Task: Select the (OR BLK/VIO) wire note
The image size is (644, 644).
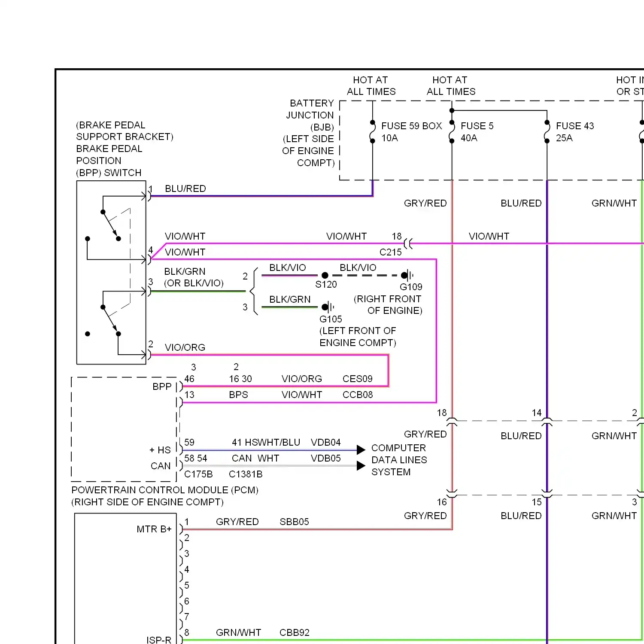Action: pyautogui.click(x=194, y=283)
